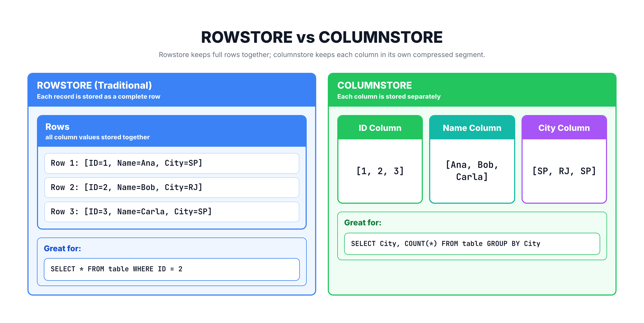The image size is (644, 323).
Task: Click the 'SELECT City, COUNT(*) ... GROUP BY City' query
Action: click(472, 244)
